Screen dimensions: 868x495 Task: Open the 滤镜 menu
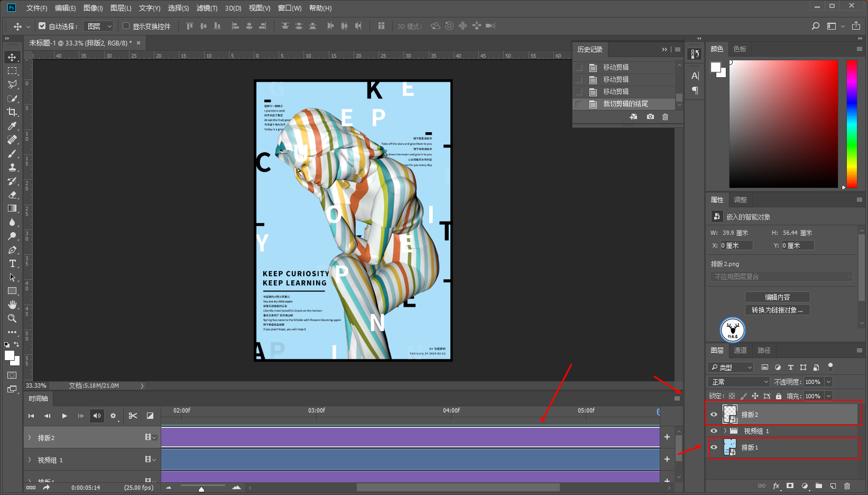206,8
